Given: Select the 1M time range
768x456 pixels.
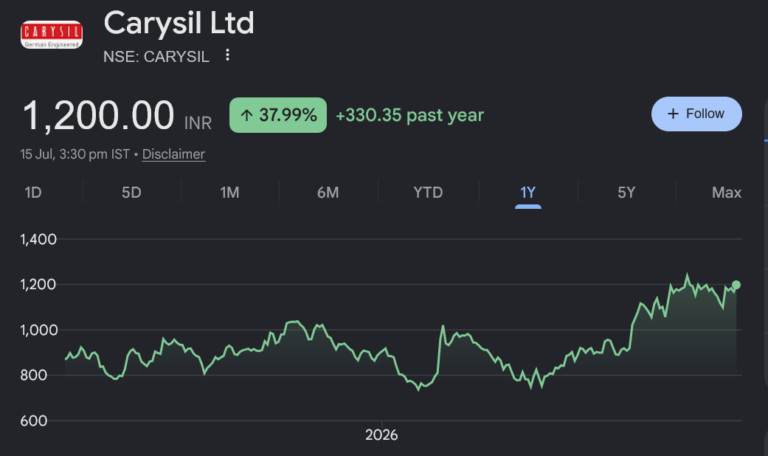Looking at the screenshot, I should (x=230, y=192).
